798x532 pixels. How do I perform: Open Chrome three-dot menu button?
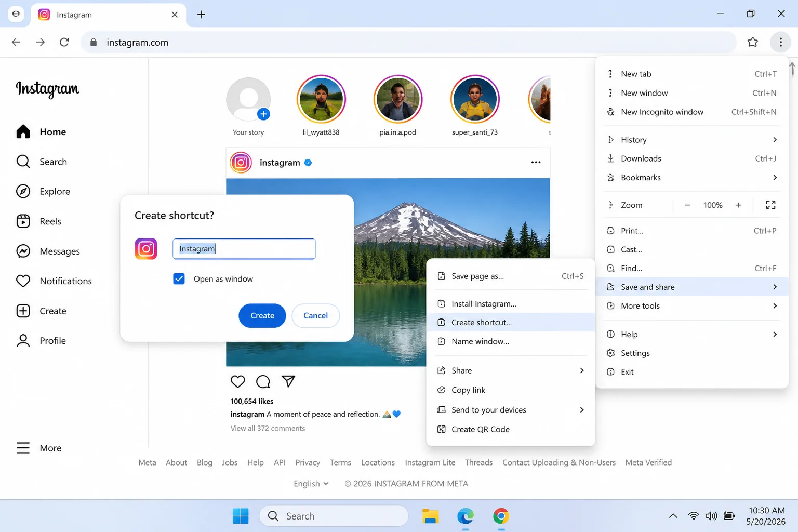click(x=780, y=42)
